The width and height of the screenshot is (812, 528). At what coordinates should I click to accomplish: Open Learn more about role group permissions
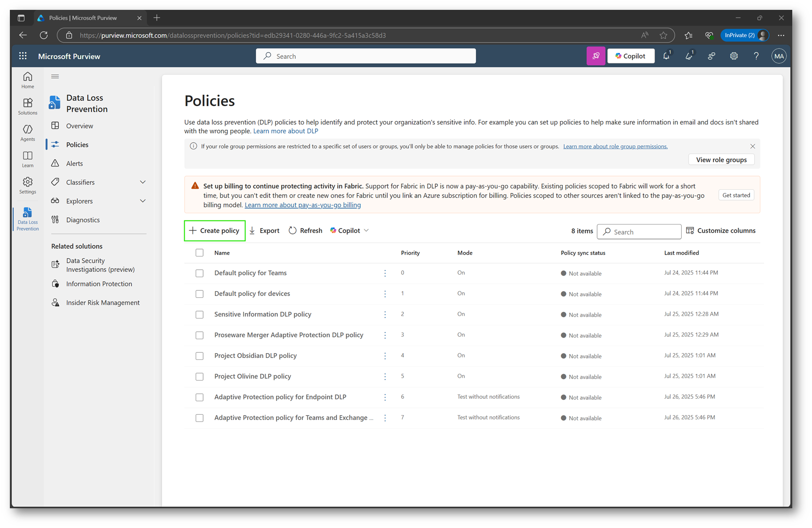coord(615,146)
